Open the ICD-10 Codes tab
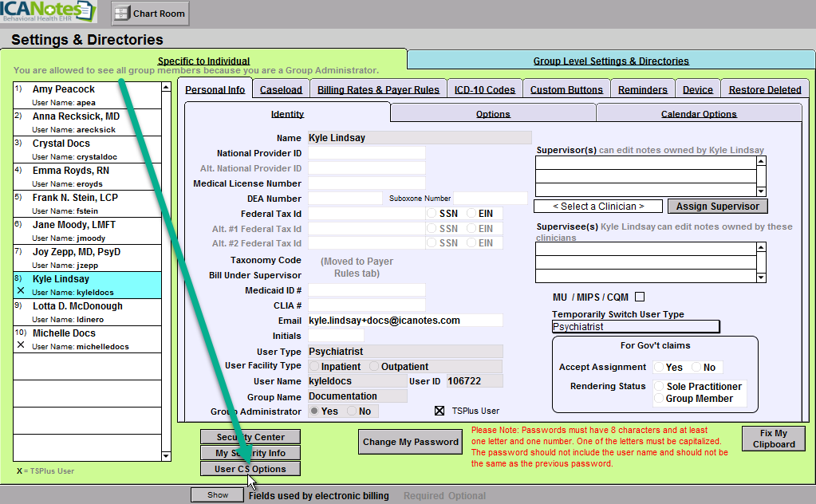816x504 pixels. [x=484, y=90]
